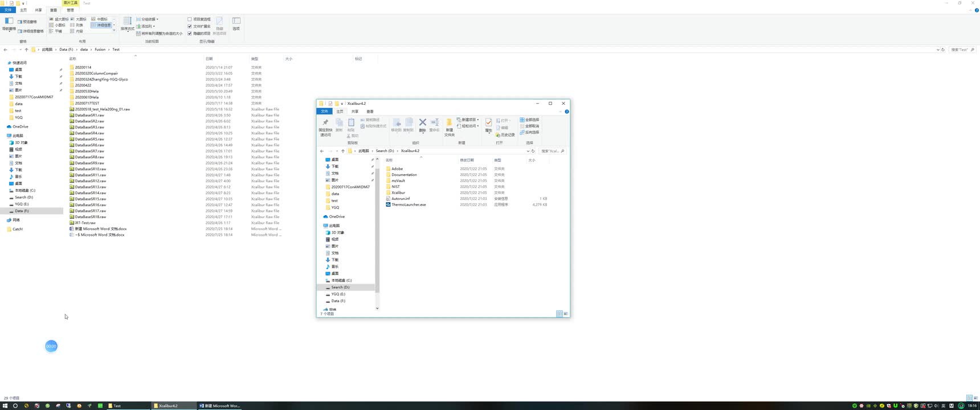Click the new folder (新建文件夹) icon
The height and width of the screenshot is (410, 980).
pyautogui.click(x=449, y=122)
